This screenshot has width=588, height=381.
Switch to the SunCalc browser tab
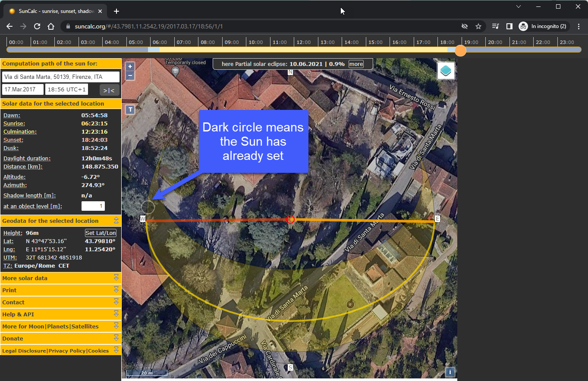point(52,11)
